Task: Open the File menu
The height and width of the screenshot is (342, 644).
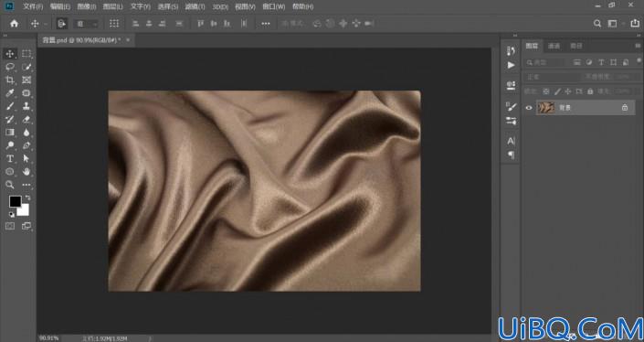Action: [x=33, y=6]
